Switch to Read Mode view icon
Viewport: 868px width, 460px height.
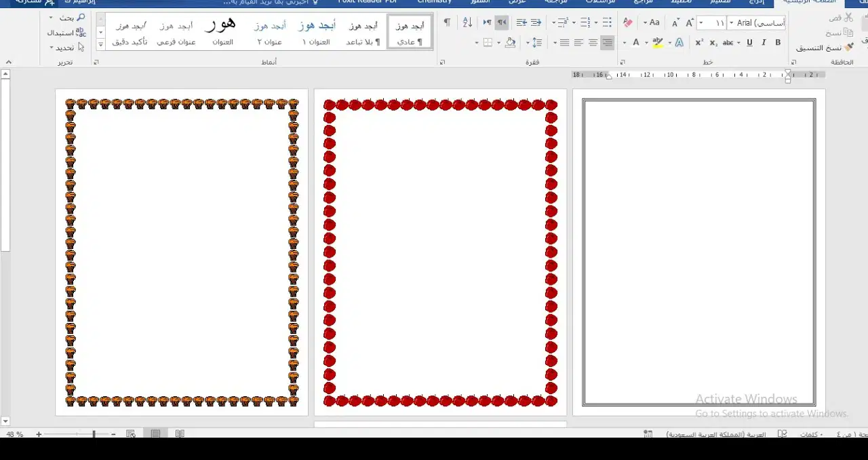pyautogui.click(x=180, y=434)
